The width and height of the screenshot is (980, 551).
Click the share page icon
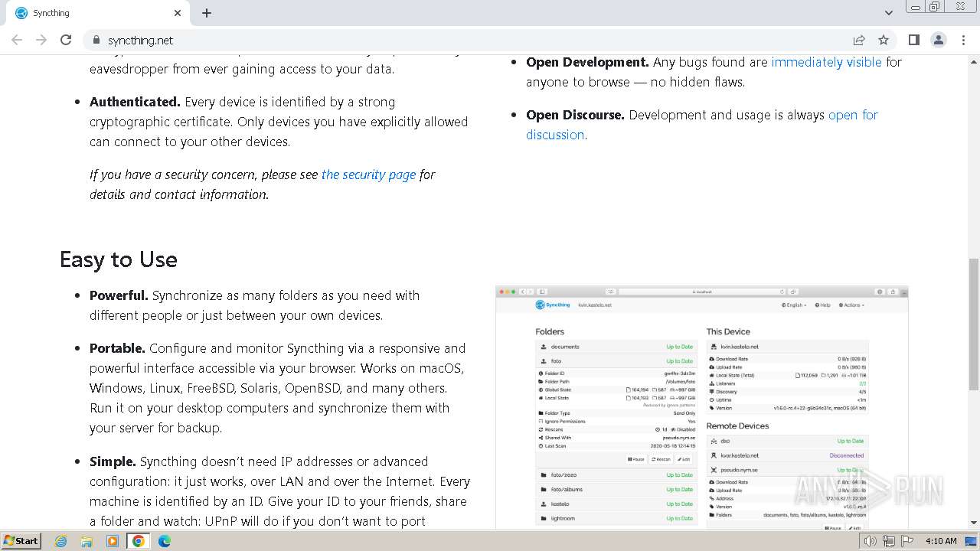point(859,40)
